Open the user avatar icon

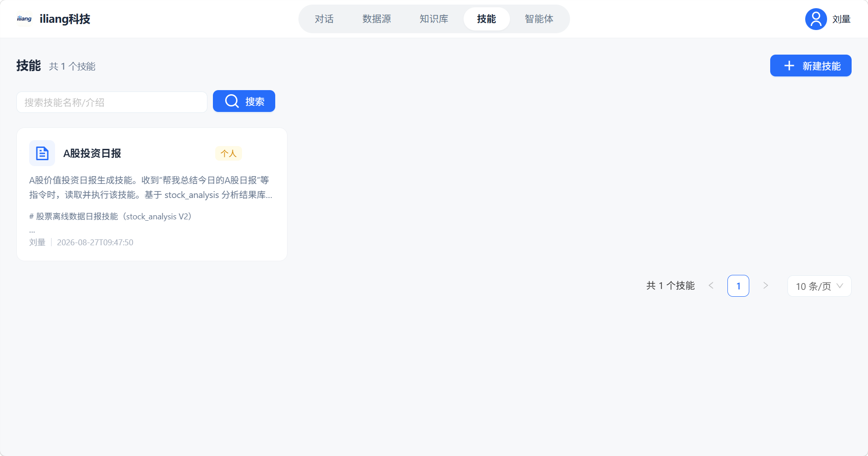(x=816, y=19)
